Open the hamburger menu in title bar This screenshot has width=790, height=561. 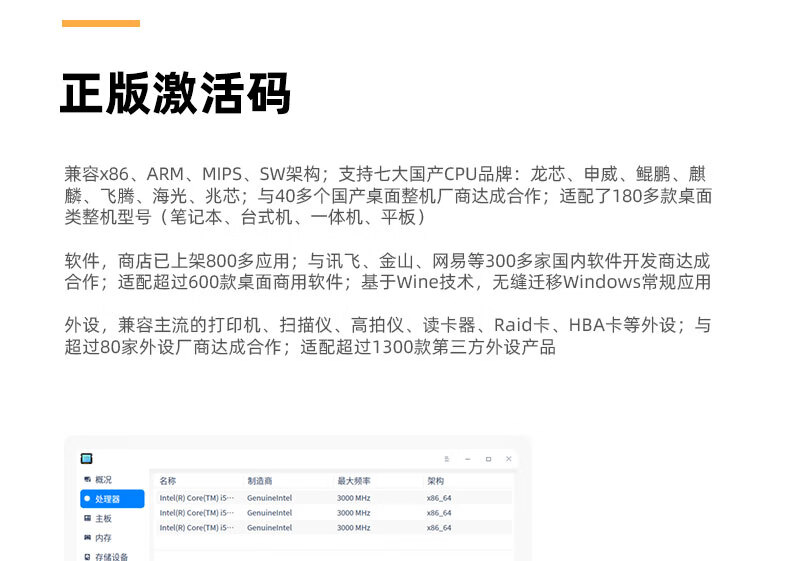447,459
